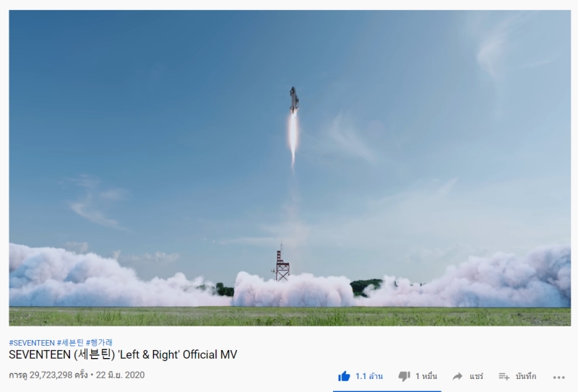578x392 pixels.
Task: Click the save-to-playlist icon
Action: (x=504, y=376)
